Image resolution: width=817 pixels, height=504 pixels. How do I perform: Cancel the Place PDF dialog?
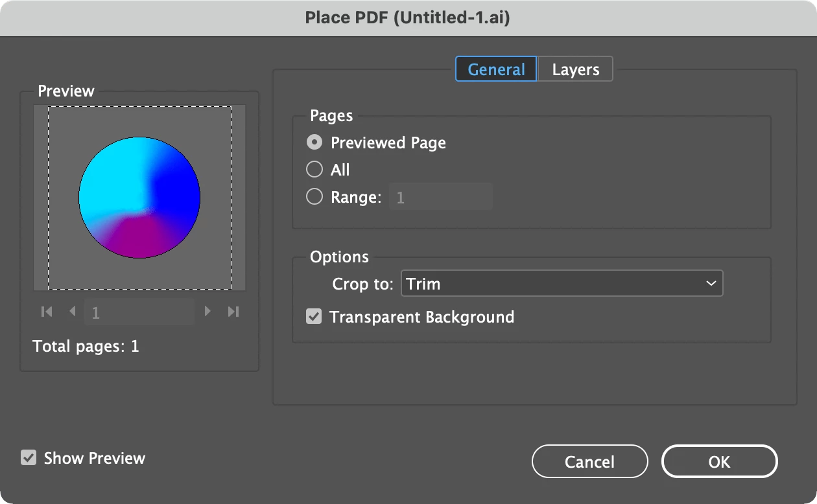point(589,462)
